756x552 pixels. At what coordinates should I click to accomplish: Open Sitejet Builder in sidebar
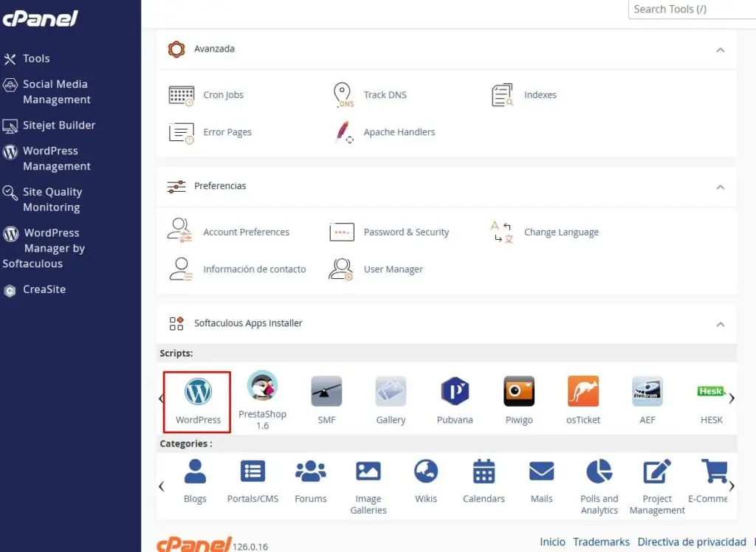[49, 125]
